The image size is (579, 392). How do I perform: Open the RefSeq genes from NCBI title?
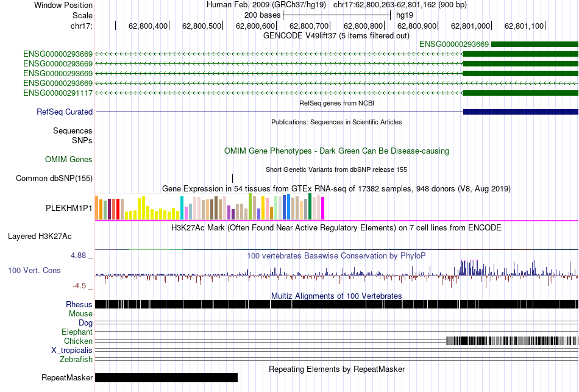coord(336,104)
